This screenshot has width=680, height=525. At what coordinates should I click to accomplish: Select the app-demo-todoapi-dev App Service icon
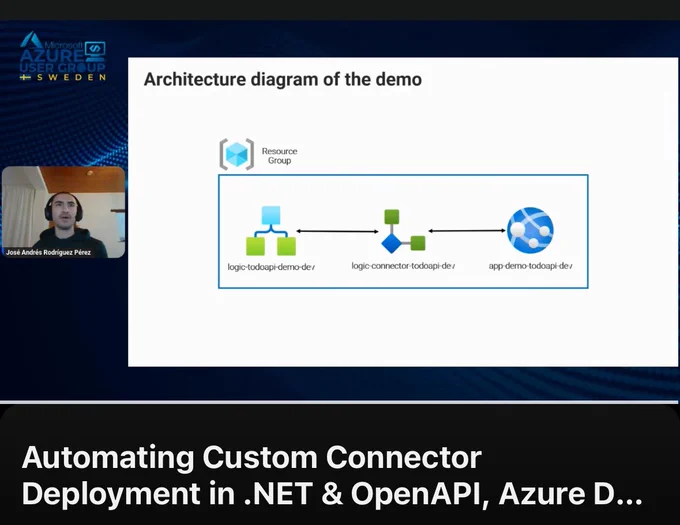530,230
